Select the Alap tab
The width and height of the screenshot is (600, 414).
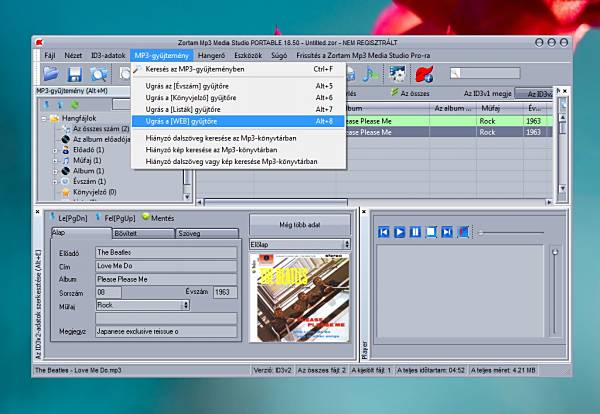click(x=81, y=233)
